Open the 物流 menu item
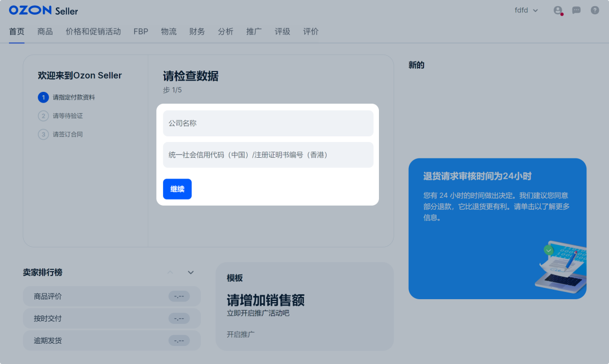Image resolution: width=609 pixels, height=364 pixels. coord(169,32)
